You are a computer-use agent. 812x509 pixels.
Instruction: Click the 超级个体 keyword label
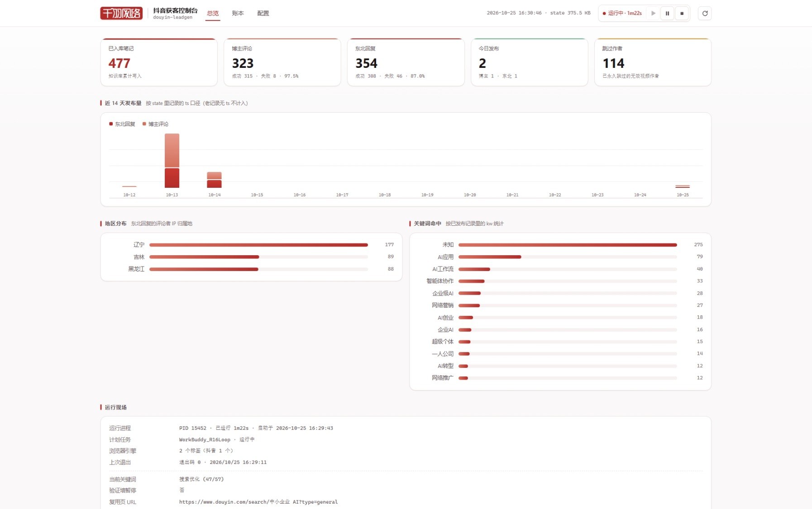tap(443, 342)
